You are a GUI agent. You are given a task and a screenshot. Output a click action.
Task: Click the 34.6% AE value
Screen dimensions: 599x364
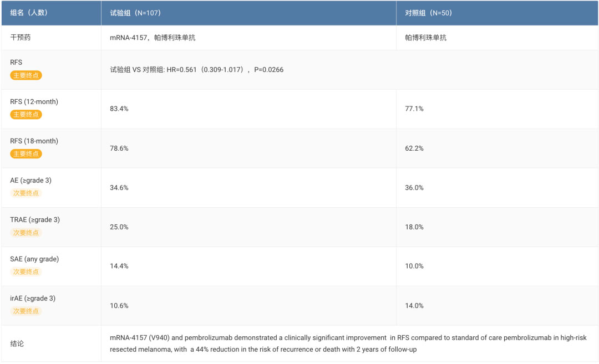(119, 188)
